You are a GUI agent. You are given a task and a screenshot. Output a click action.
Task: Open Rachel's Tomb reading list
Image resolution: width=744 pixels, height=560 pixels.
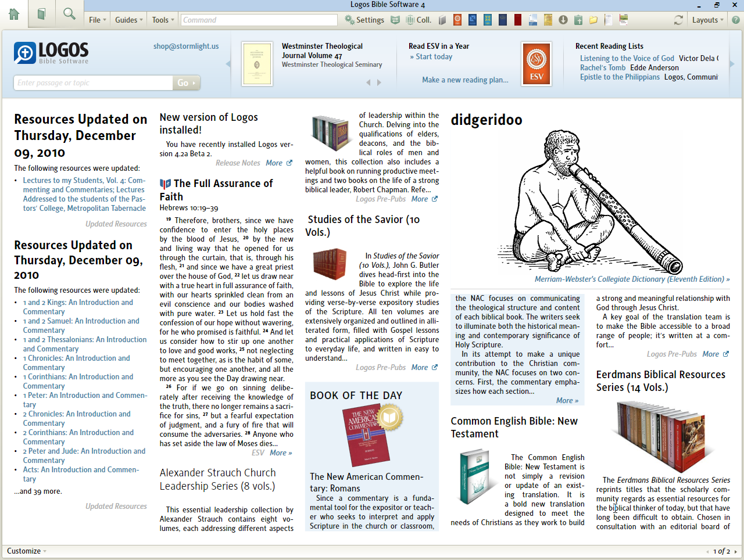603,68
